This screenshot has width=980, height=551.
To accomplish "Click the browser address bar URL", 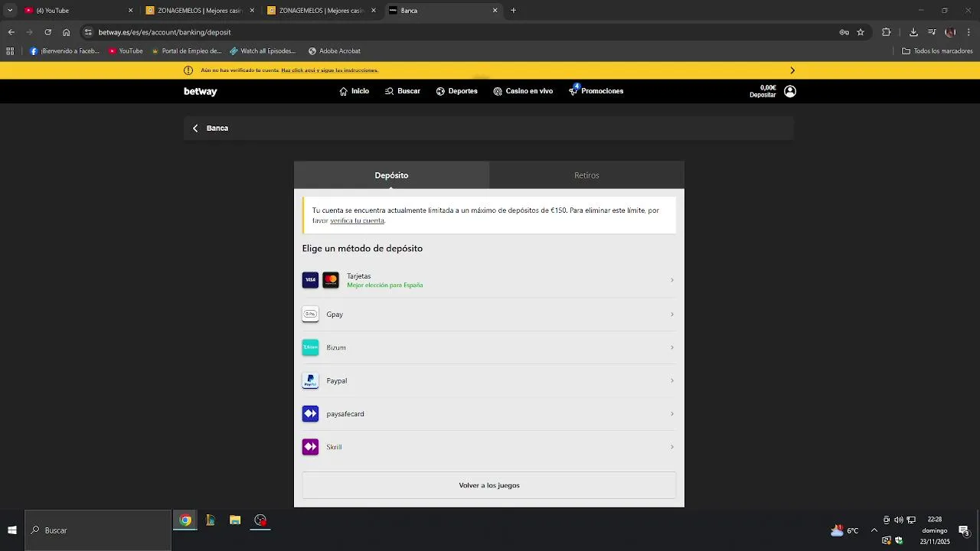I will click(x=165, y=32).
